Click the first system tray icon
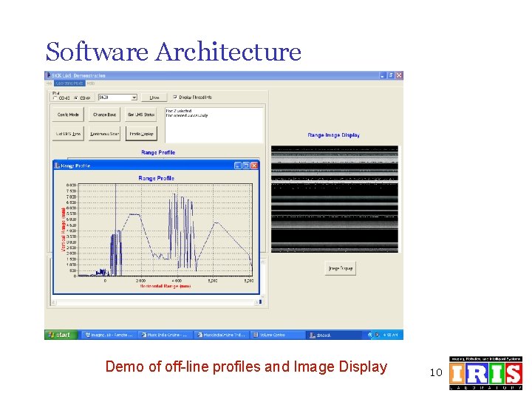This screenshot has width=532, height=399. point(370,335)
